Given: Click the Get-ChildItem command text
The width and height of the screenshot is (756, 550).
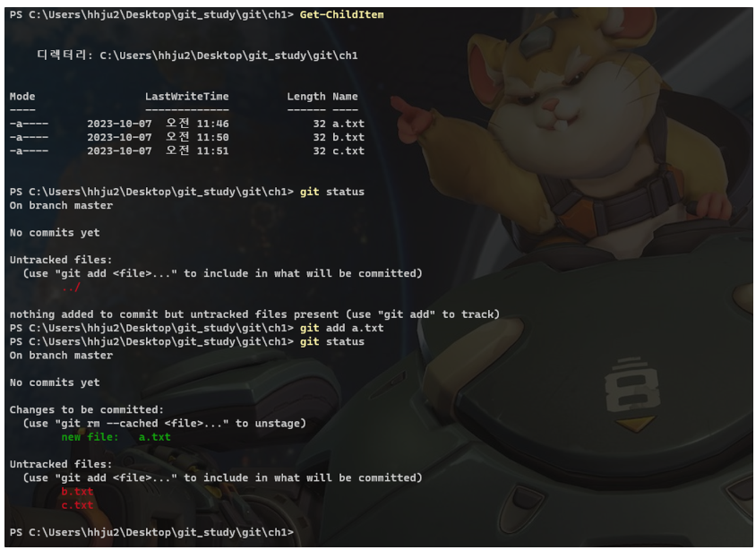Looking at the screenshot, I should [341, 15].
